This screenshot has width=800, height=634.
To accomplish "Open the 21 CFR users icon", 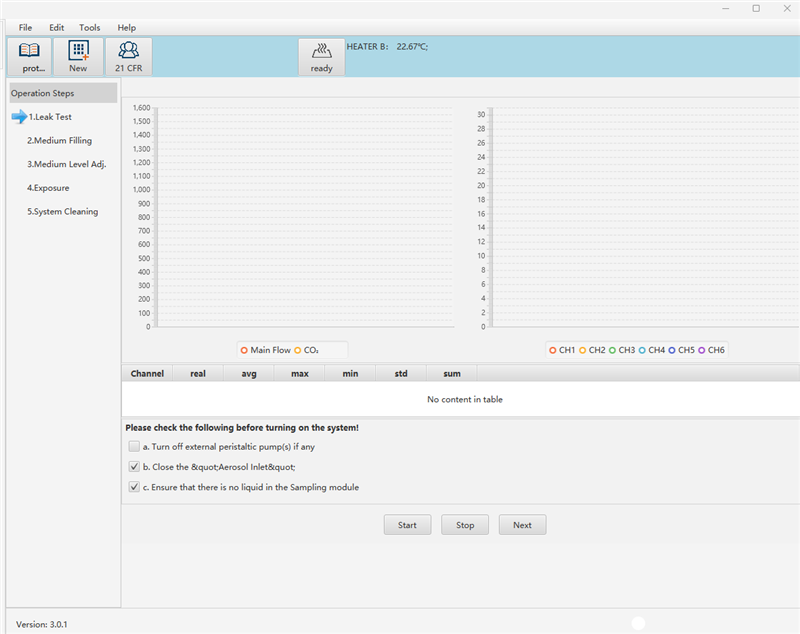I will 128,51.
